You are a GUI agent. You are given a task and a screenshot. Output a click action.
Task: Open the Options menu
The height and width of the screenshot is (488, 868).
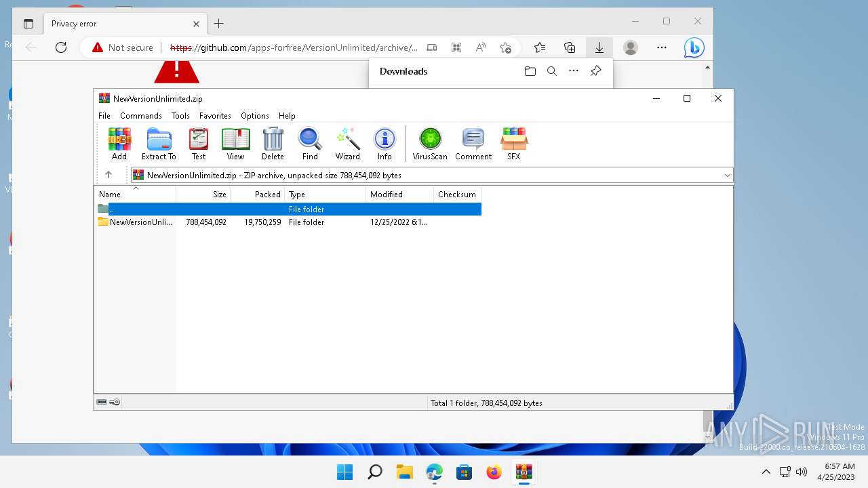tap(255, 116)
